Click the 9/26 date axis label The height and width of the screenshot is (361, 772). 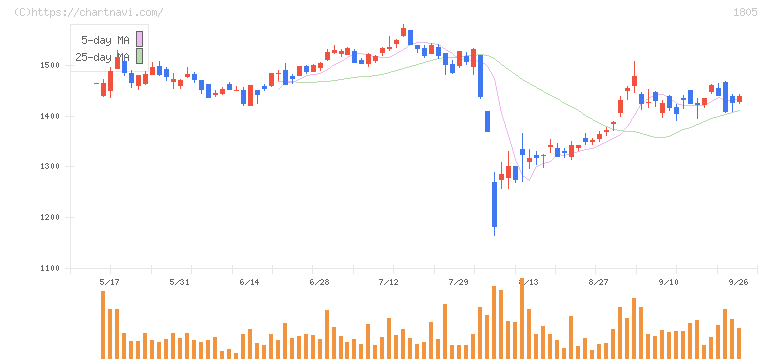tap(738, 282)
